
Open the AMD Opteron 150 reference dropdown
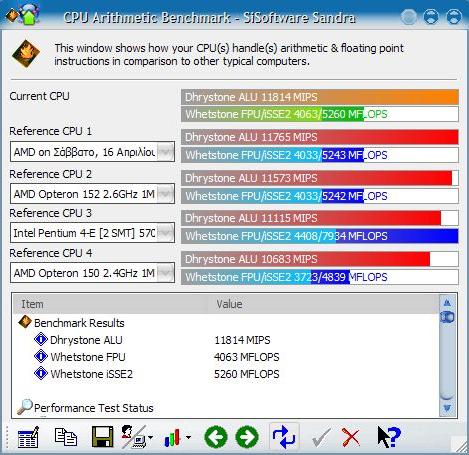[x=165, y=273]
